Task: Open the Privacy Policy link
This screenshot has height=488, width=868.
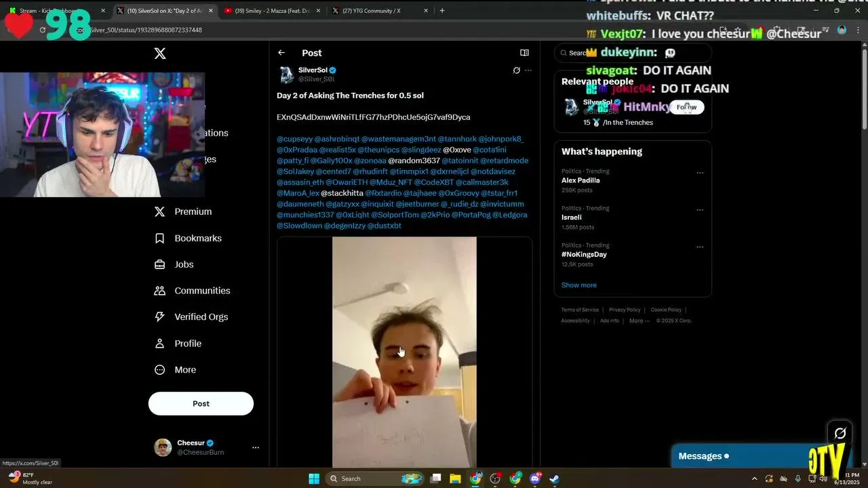Action: [625, 310]
